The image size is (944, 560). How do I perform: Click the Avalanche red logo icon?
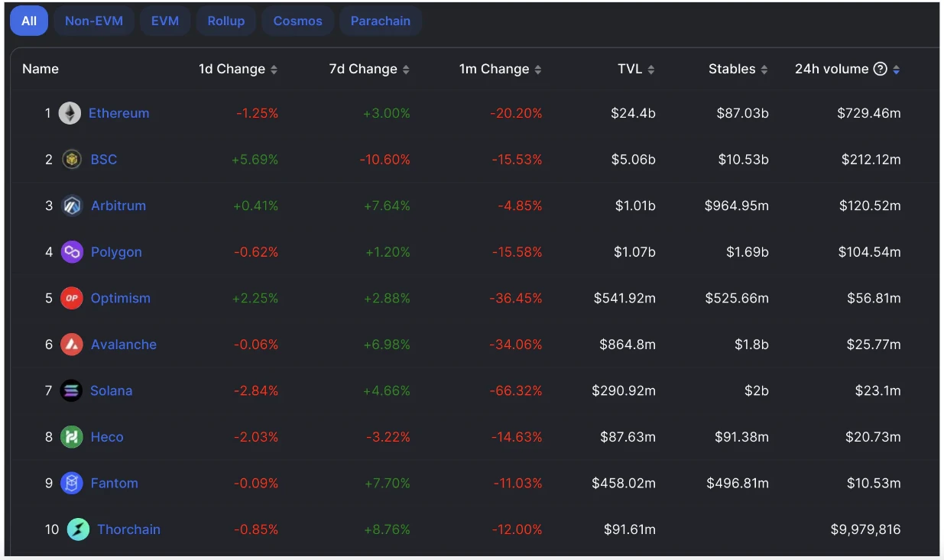[72, 345]
